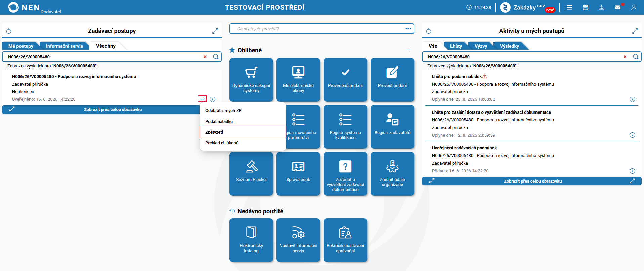Screen dimensions: 644x271
Task: Open Lhůta pro zaslání dotazu activity
Action: [x=491, y=112]
